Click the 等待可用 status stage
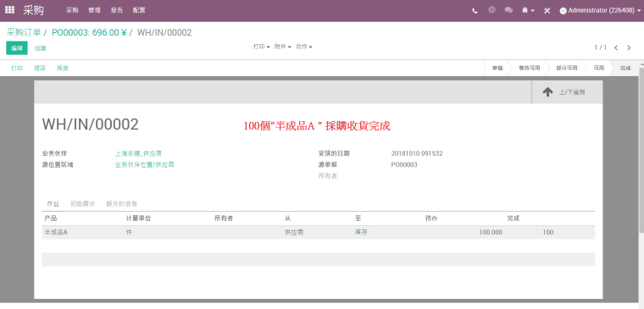Image resolution: width=644 pixels, height=309 pixels. tap(530, 68)
